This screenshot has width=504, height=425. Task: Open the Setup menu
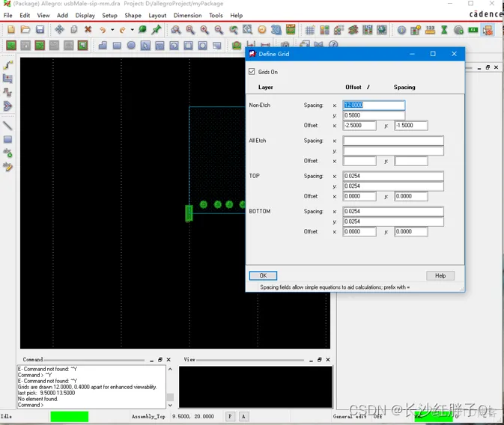[109, 16]
